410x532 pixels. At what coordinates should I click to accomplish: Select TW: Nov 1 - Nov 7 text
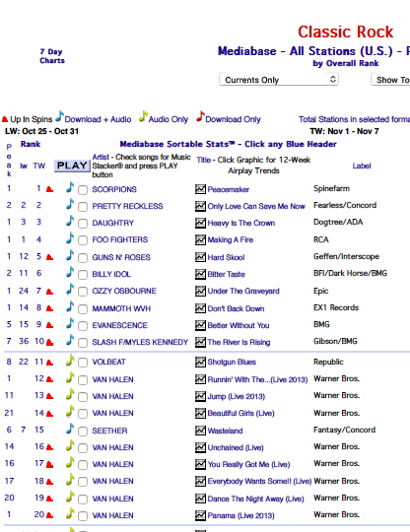point(345,131)
